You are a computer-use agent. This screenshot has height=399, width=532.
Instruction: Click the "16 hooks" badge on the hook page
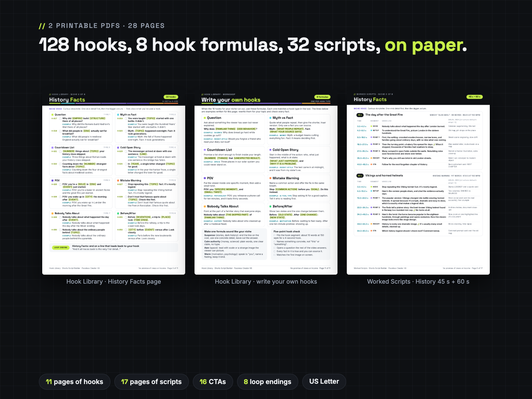(171, 97)
